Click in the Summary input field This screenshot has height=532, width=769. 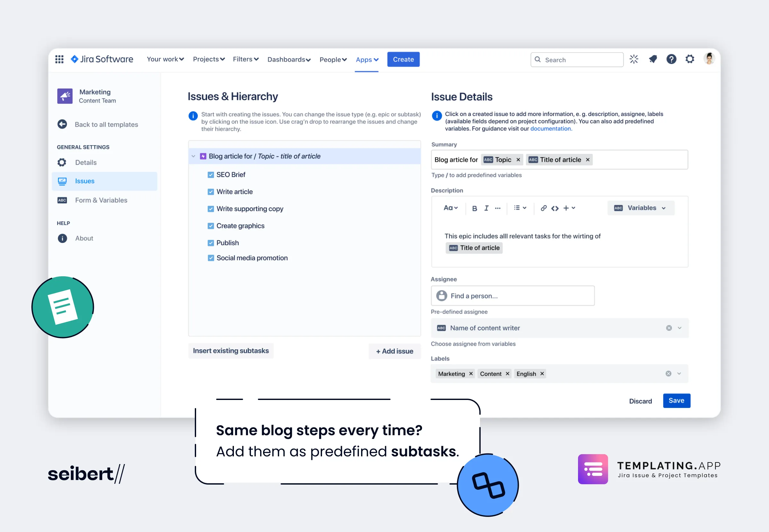[x=559, y=160]
